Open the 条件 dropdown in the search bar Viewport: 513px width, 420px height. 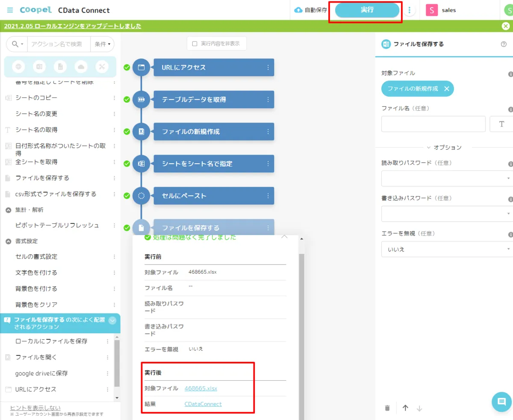[103, 44]
